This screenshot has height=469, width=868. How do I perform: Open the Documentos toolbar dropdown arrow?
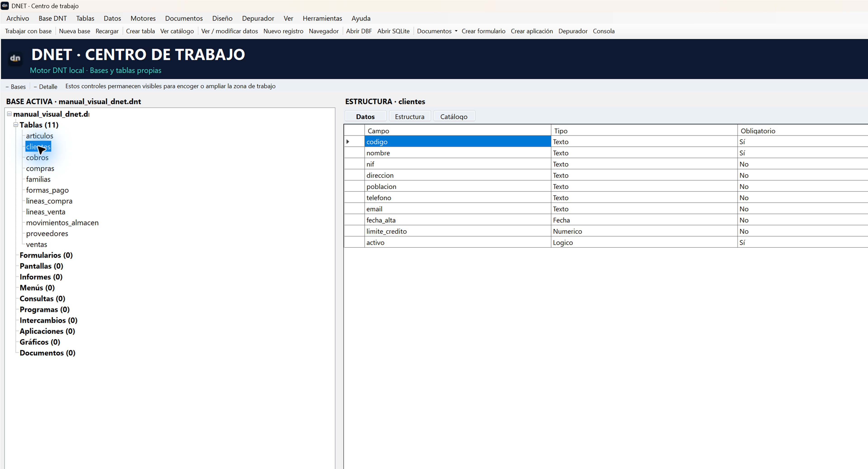tap(456, 31)
